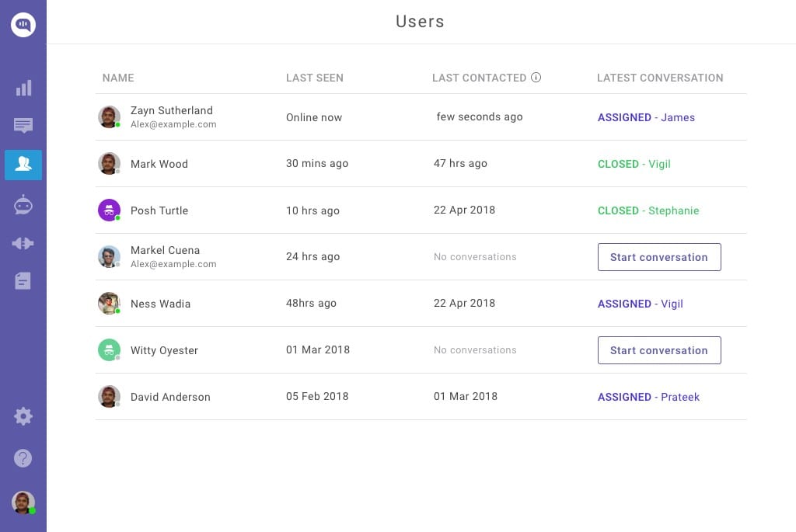Select the highlighted Users icon in sidebar
This screenshot has width=796, height=532.
point(23,165)
